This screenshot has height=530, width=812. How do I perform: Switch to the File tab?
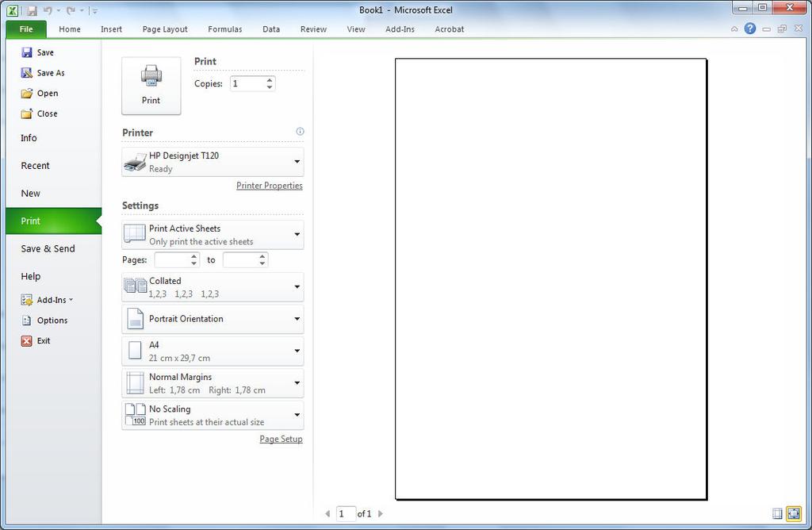pyautogui.click(x=26, y=29)
